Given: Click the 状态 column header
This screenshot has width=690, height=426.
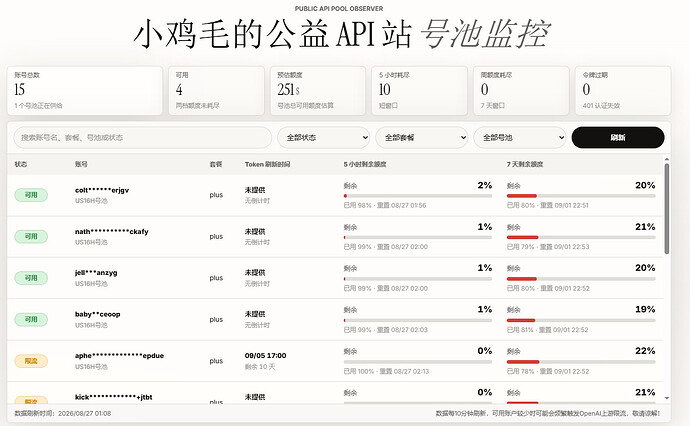Looking at the screenshot, I should pos(21,164).
